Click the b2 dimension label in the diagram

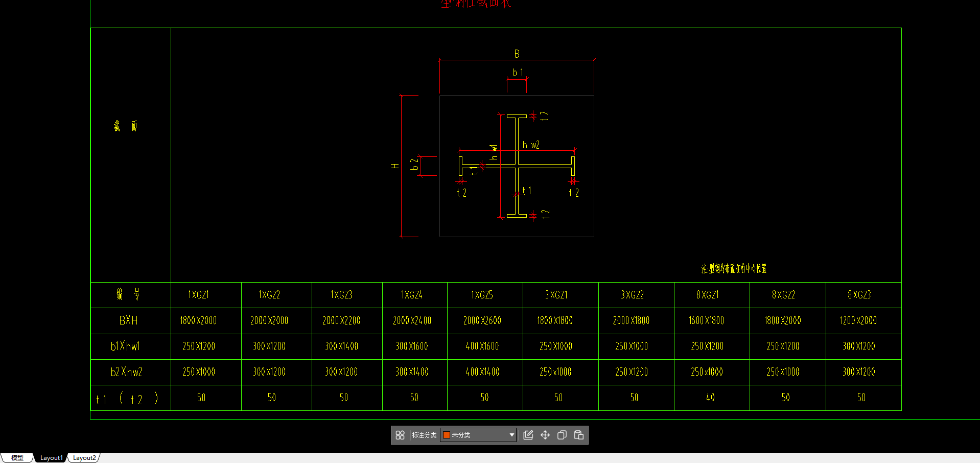pos(414,164)
